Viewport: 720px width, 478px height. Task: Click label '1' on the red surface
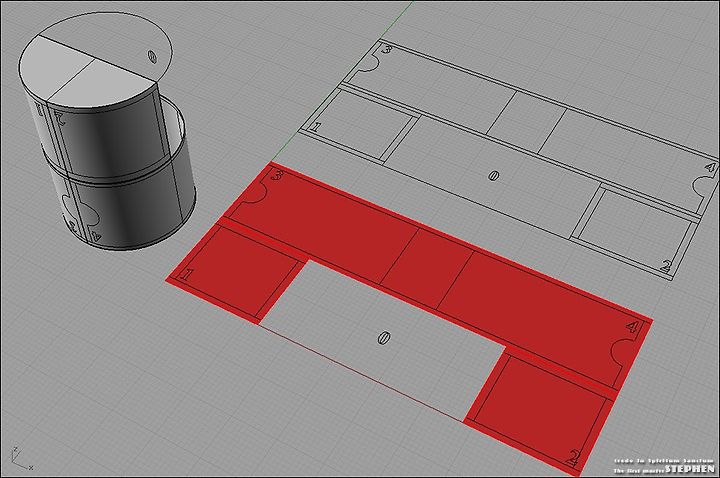click(186, 275)
